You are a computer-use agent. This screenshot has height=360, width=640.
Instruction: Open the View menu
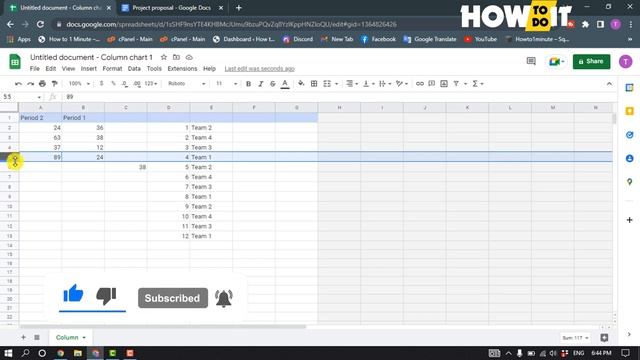68,69
